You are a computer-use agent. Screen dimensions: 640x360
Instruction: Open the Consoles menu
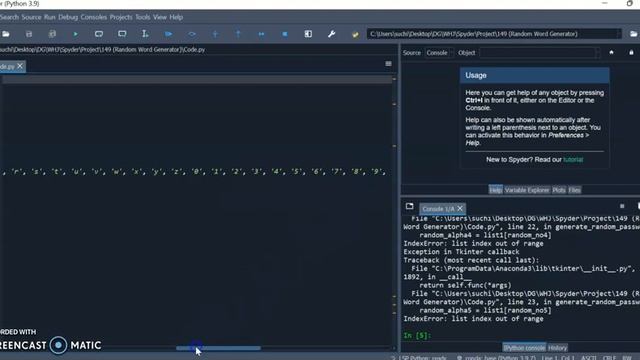pos(93,17)
